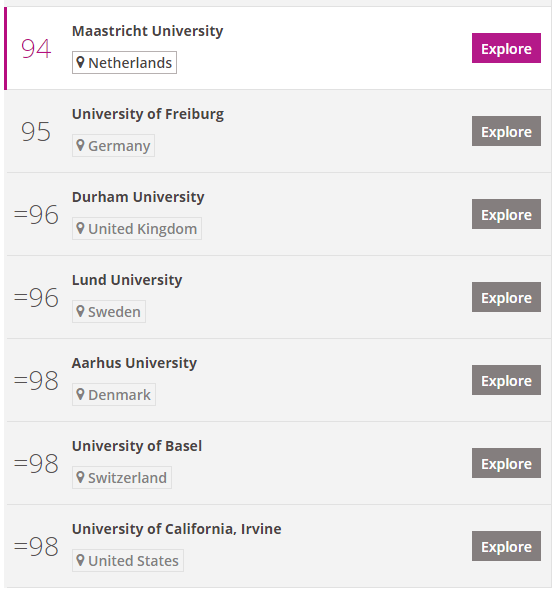Click the pin icon beside Switzerland

pos(80,477)
